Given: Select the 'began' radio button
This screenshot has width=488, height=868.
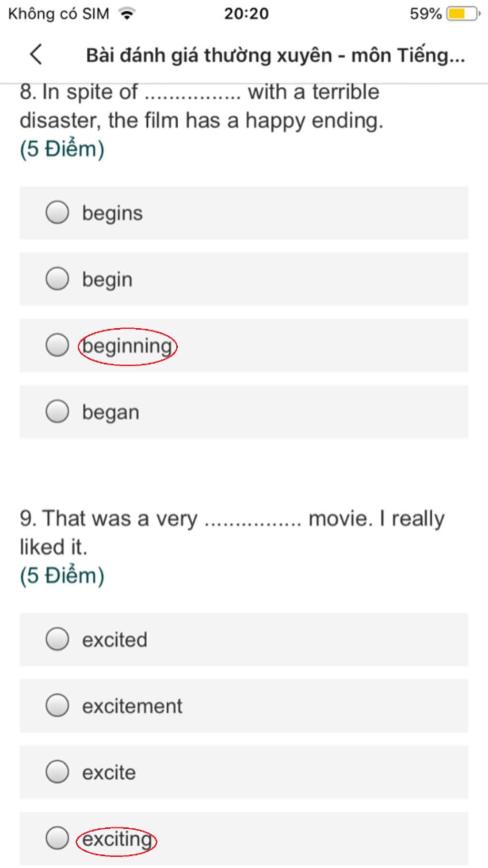Looking at the screenshot, I should (57, 412).
